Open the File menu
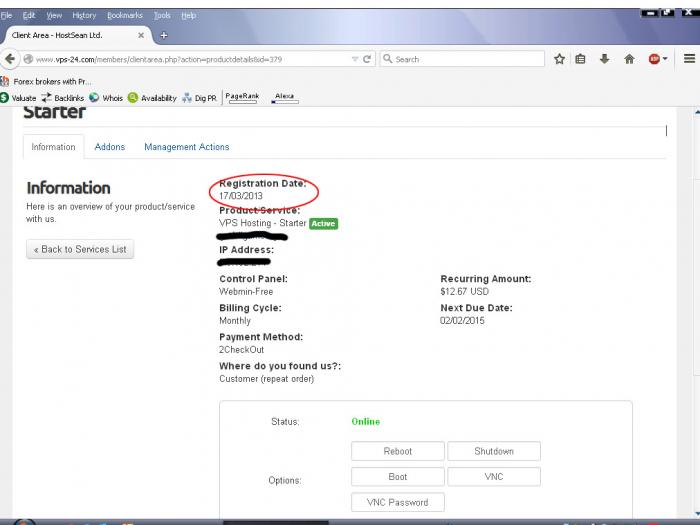Image resolution: width=700 pixels, height=525 pixels. [x=6, y=15]
